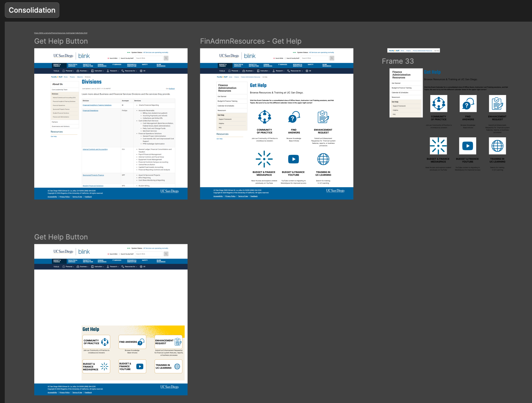Click Search Blink input field in FinAdmnResources frame

315,58
